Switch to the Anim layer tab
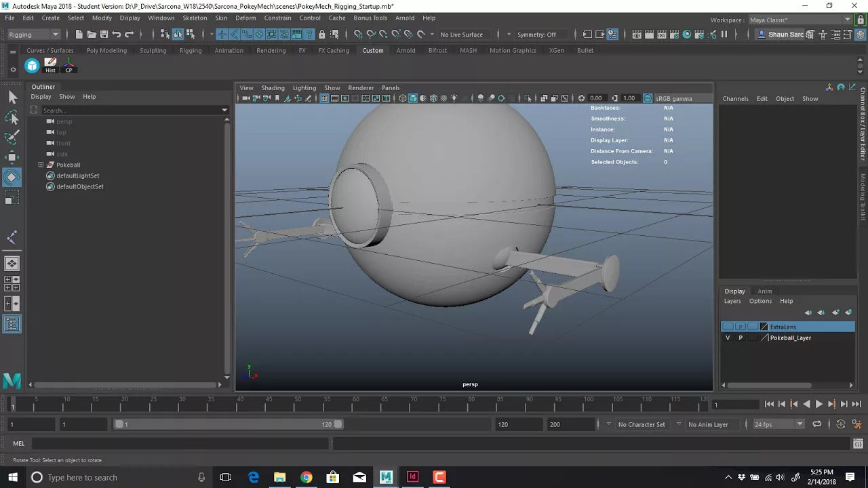868x488 pixels. click(x=764, y=291)
